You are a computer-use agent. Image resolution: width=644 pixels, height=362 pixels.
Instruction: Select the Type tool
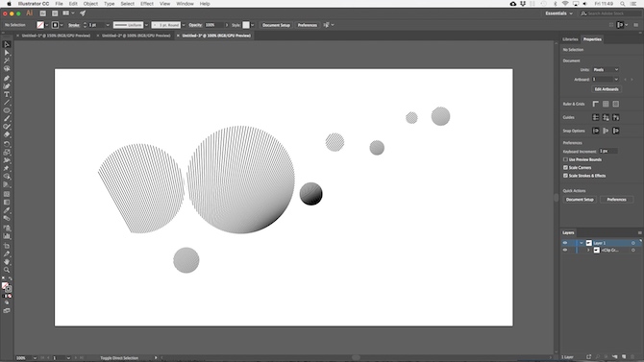click(7, 94)
